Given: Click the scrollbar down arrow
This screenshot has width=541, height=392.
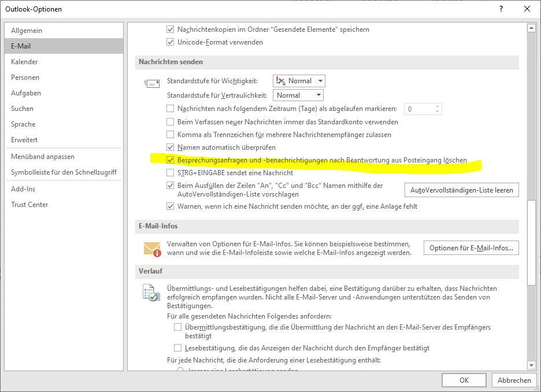Looking at the screenshot, I should pyautogui.click(x=531, y=365).
